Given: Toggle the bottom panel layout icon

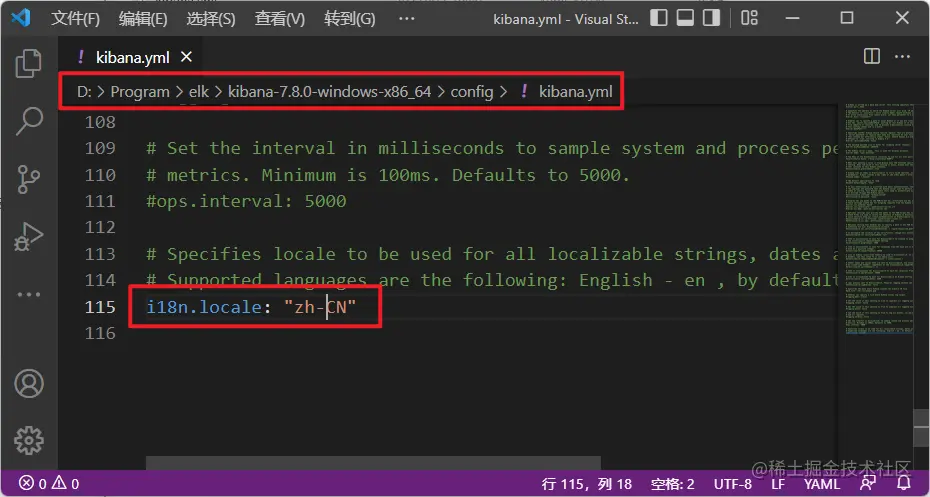Looking at the screenshot, I should [x=685, y=18].
